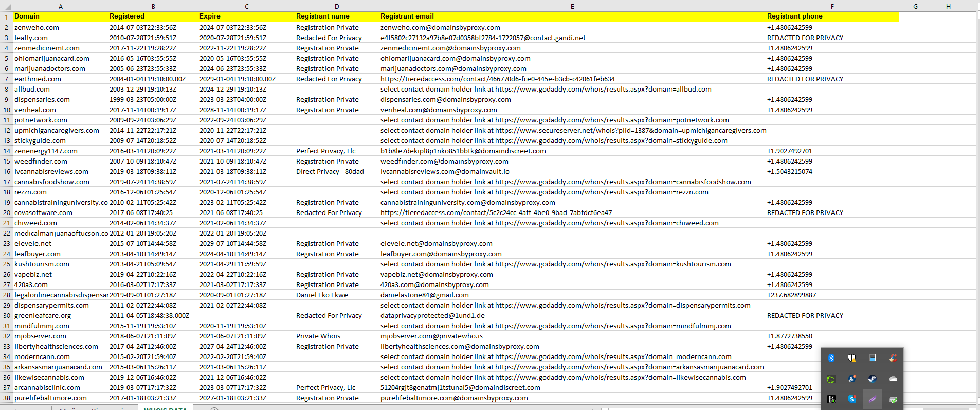Viewport: 980px width, 410px height.
Task: Click the b1b8le7dekipl8p1nko851bbtk@domaindiscreet.com cell
Action: 572,151
